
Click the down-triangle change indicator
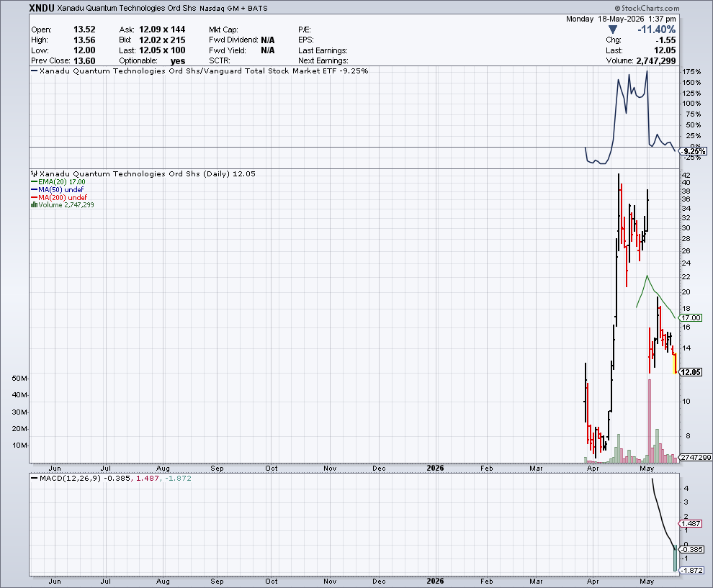[612, 30]
